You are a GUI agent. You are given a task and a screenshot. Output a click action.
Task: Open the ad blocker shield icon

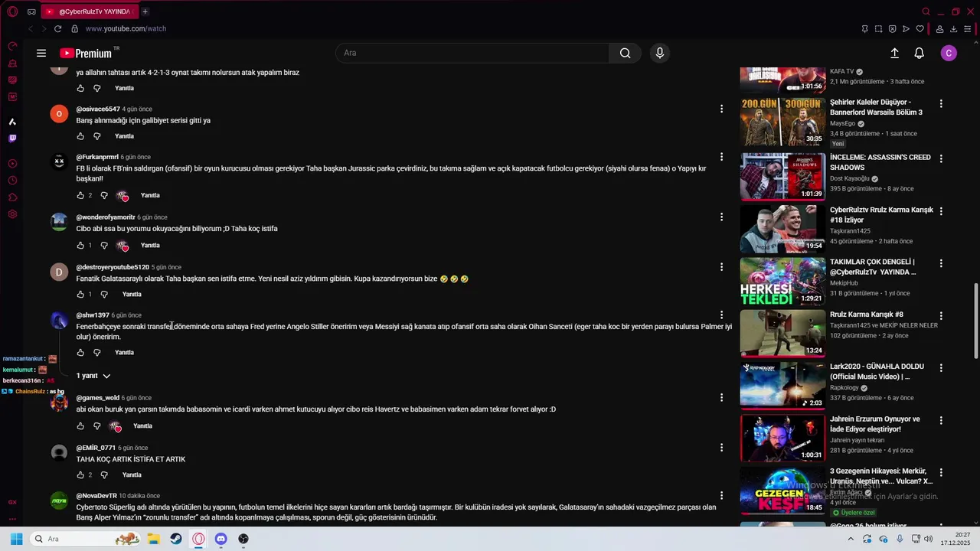pyautogui.click(x=892, y=29)
